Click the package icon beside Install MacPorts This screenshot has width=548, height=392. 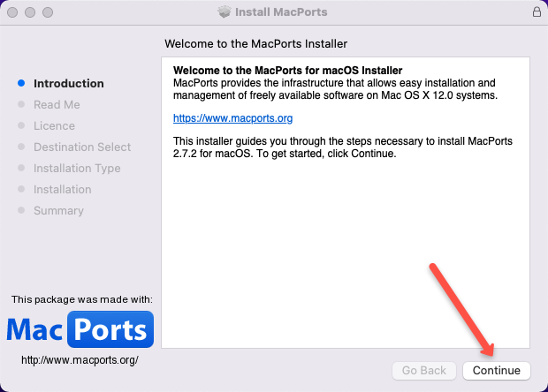click(225, 11)
